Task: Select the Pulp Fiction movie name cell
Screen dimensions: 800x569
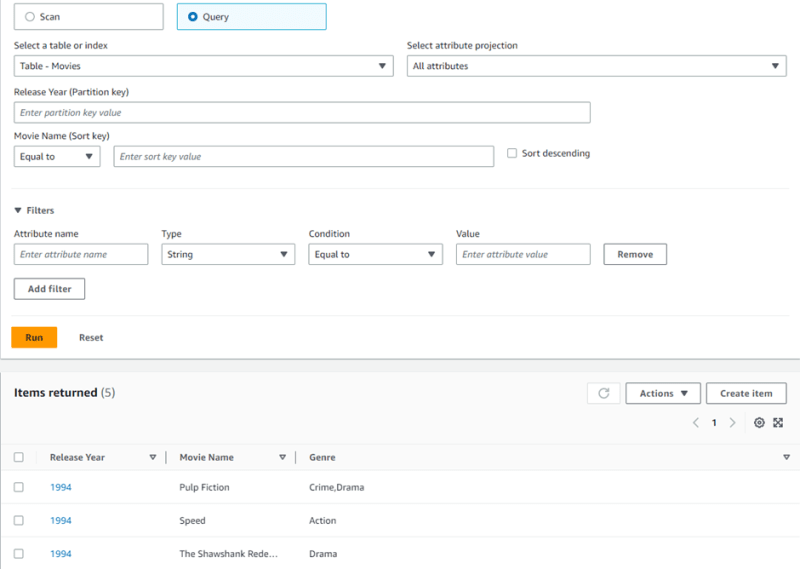Action: pyautogui.click(x=204, y=487)
